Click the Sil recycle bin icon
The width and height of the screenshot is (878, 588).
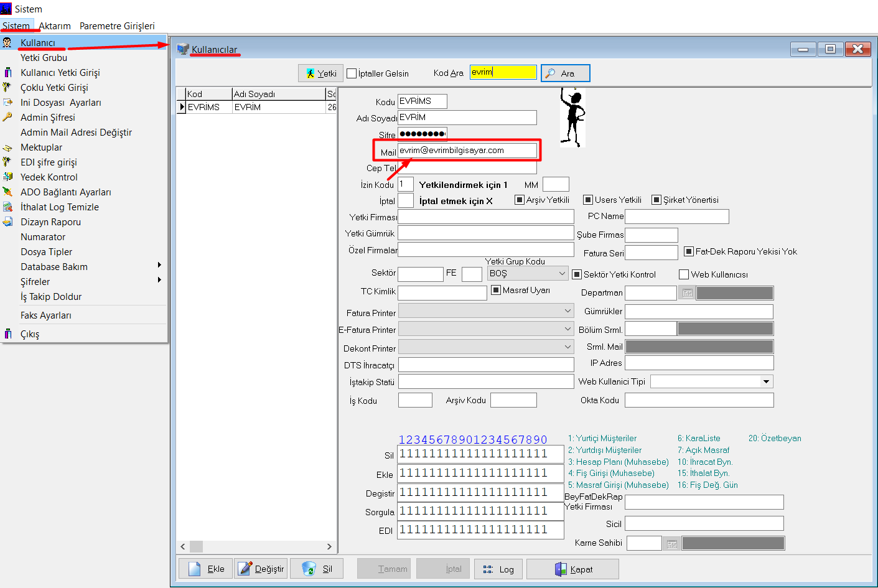click(309, 569)
